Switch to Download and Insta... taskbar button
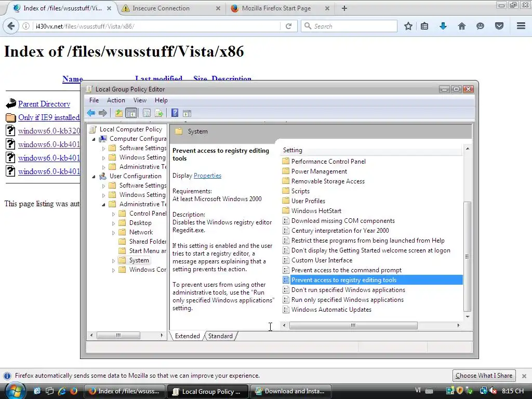This screenshot has width=532, height=399. click(290, 391)
